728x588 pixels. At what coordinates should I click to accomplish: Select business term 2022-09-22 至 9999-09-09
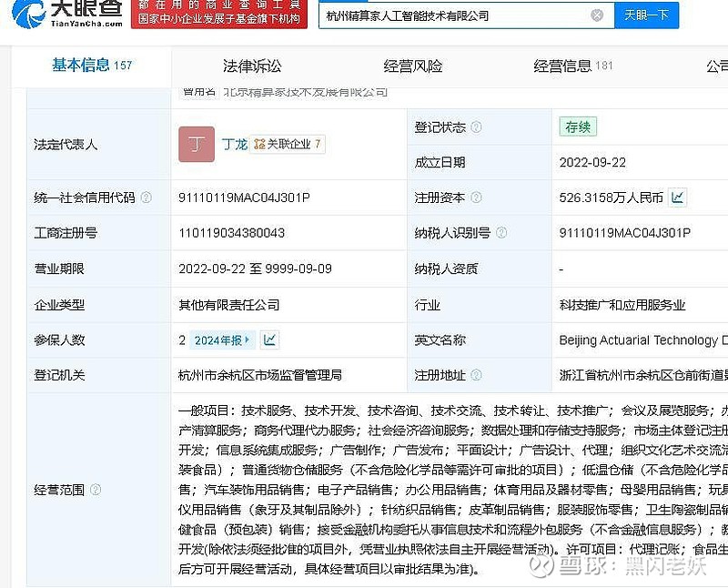point(256,269)
